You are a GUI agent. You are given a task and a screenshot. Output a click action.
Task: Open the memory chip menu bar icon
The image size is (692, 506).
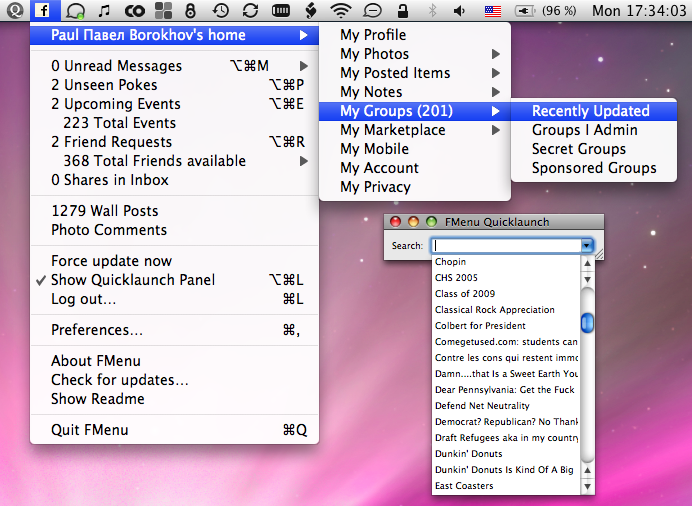point(281,10)
